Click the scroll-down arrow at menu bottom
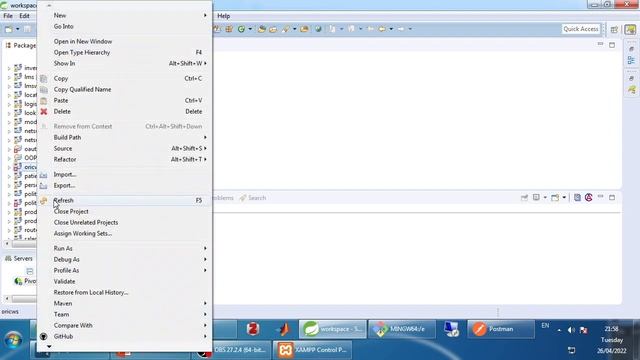Image resolution: width=640 pixels, height=360 pixels. (49, 347)
